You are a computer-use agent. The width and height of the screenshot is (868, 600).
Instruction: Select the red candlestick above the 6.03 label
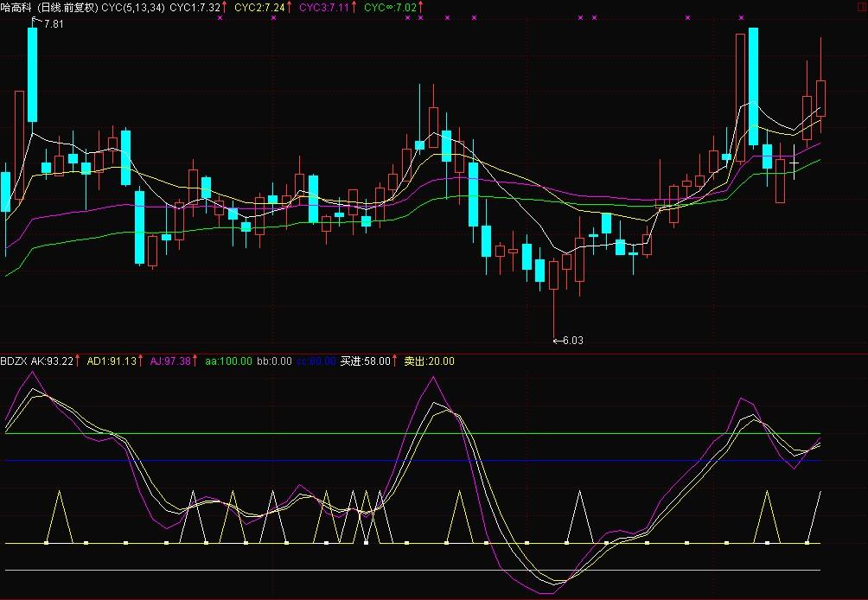pos(553,275)
